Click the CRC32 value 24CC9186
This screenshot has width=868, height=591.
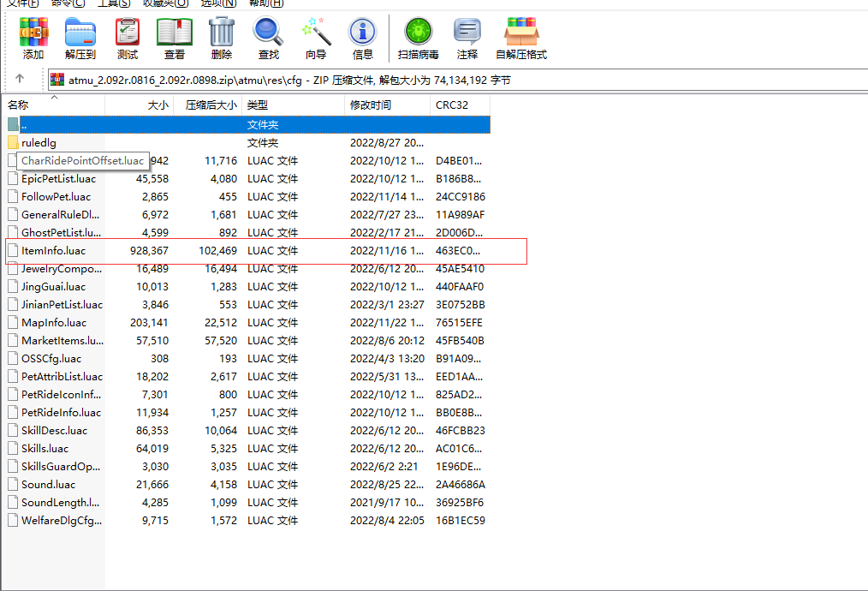pyautogui.click(x=461, y=197)
